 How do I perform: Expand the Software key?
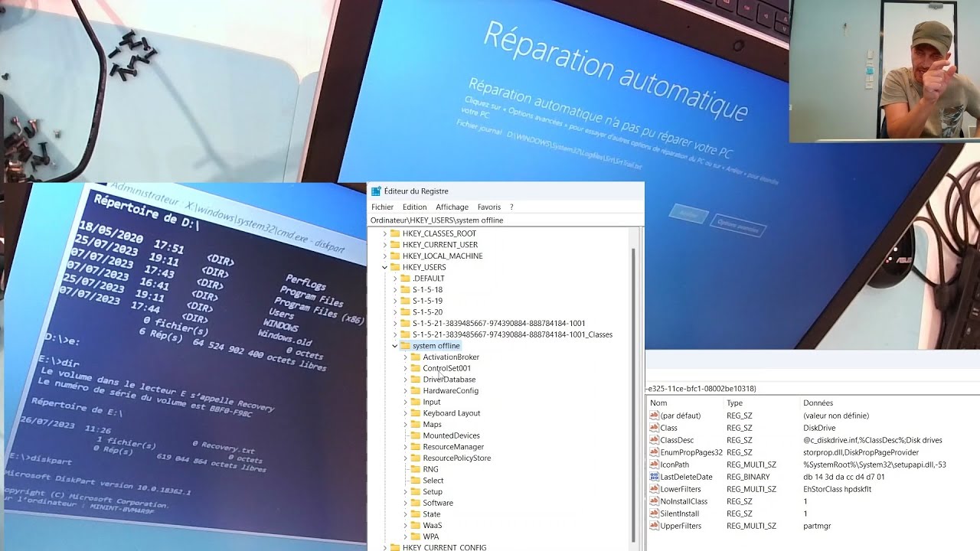coord(406,503)
